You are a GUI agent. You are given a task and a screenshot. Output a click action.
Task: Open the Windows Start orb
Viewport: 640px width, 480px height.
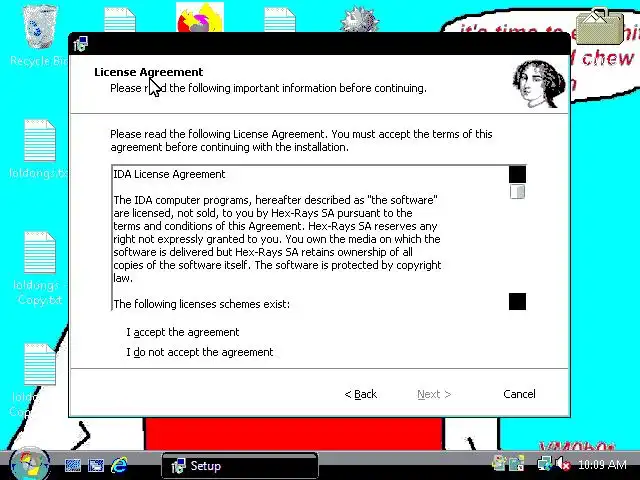(29, 465)
